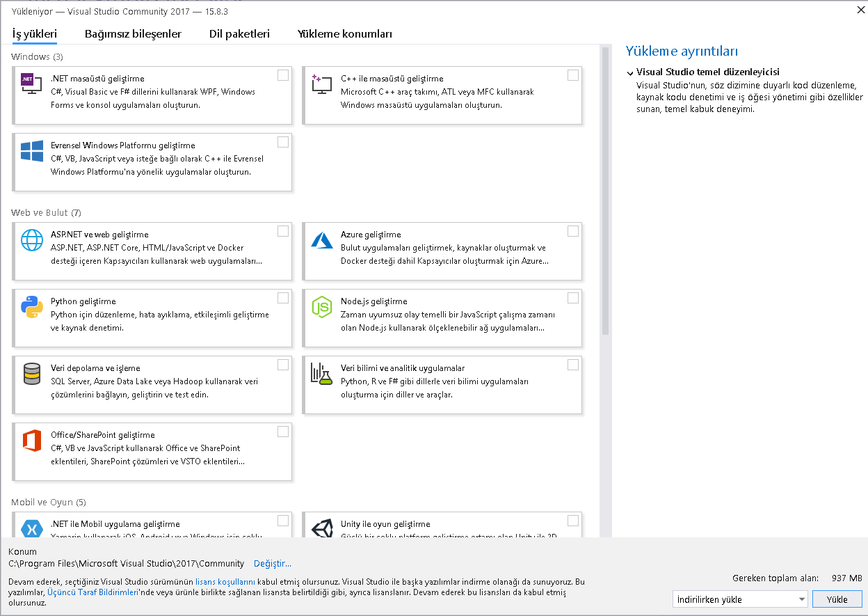The image size is (868, 616).
Task: Click the Node.js geliştirme card title
Action: click(373, 301)
